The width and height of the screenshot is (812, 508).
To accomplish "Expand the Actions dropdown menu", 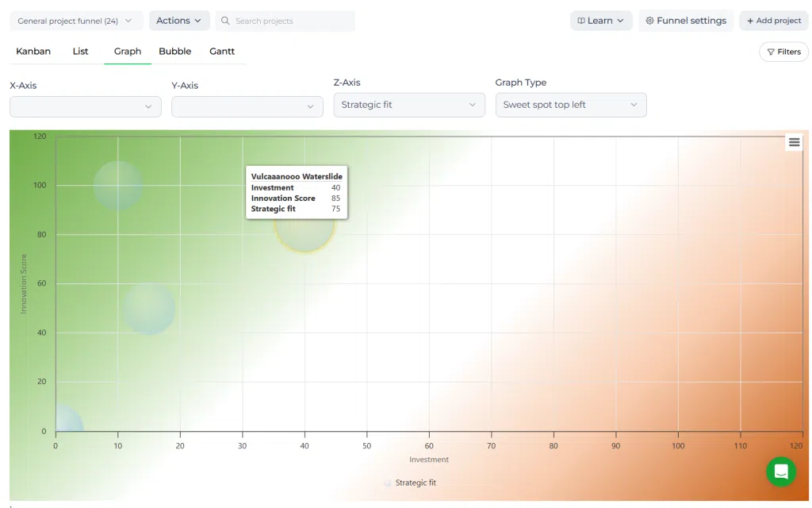I will click(179, 21).
